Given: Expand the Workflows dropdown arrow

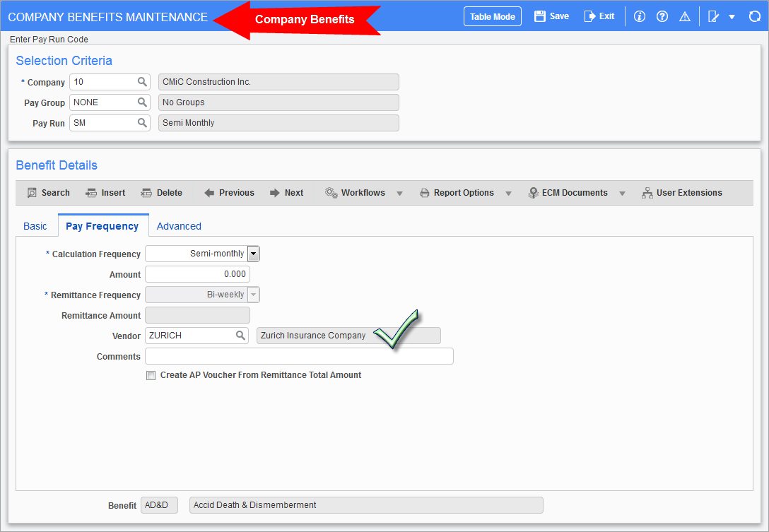Looking at the screenshot, I should [400, 193].
